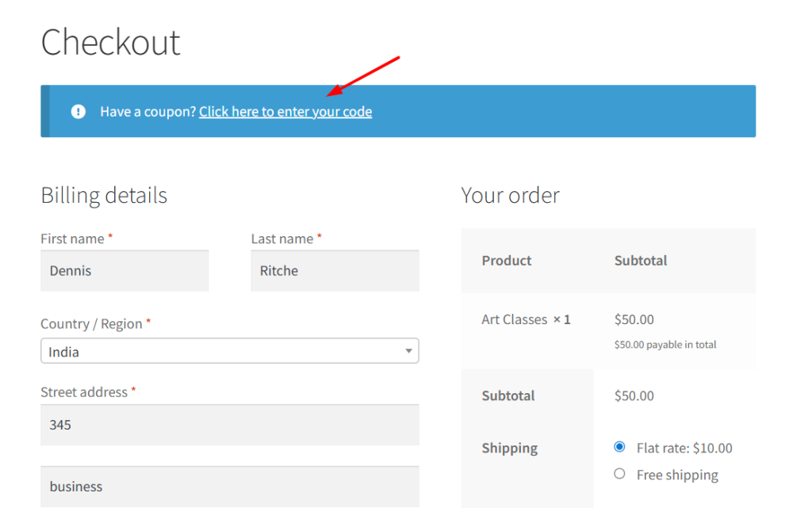Click the dropdown arrow on the country selector
The width and height of the screenshot is (812, 508).
click(x=408, y=350)
